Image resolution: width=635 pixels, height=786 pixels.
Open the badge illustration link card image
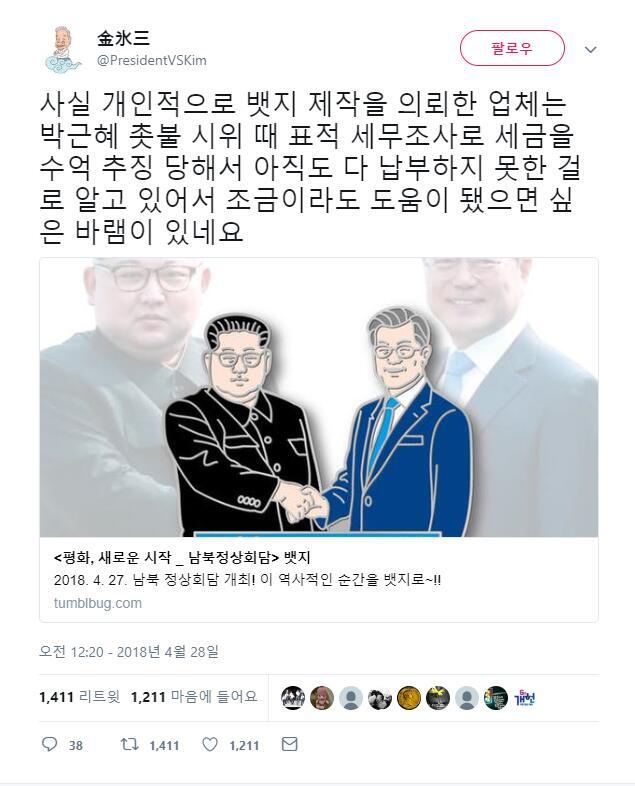coord(319,397)
